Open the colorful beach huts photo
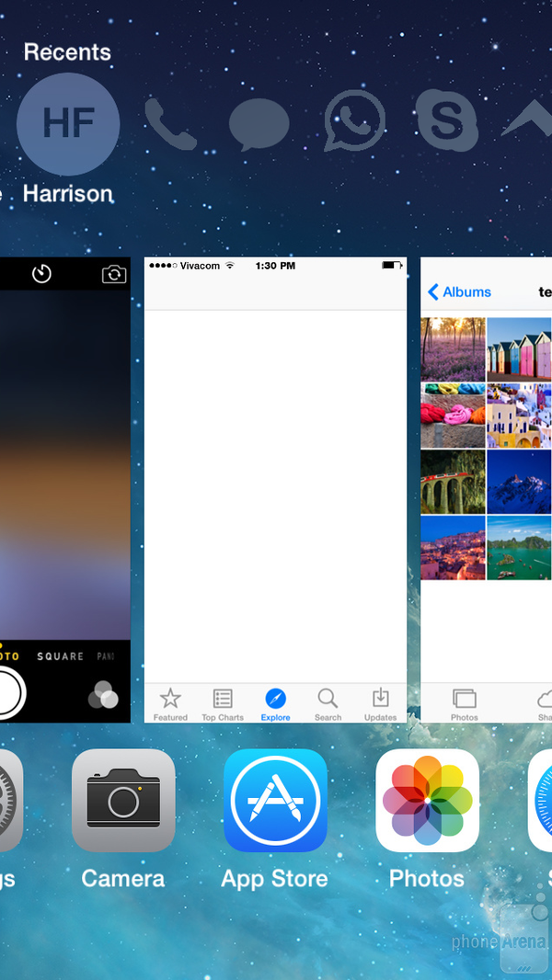Screen dimensions: 552x980 [519, 349]
